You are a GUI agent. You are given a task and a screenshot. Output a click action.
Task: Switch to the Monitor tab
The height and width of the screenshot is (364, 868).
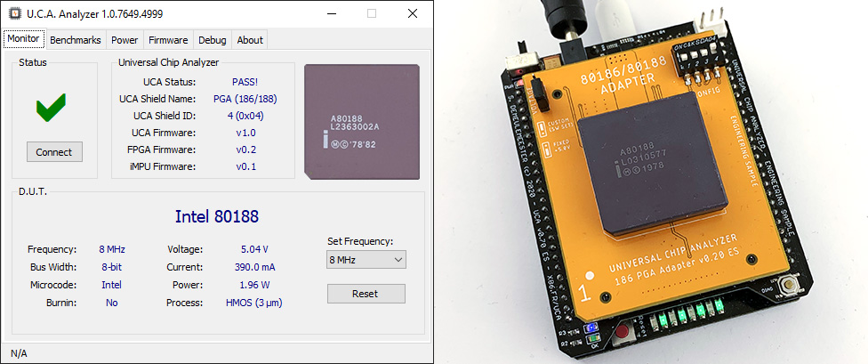23,39
